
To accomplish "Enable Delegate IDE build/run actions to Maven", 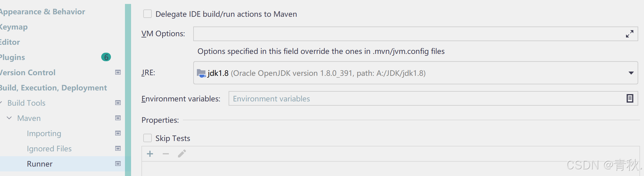I will (x=148, y=14).
